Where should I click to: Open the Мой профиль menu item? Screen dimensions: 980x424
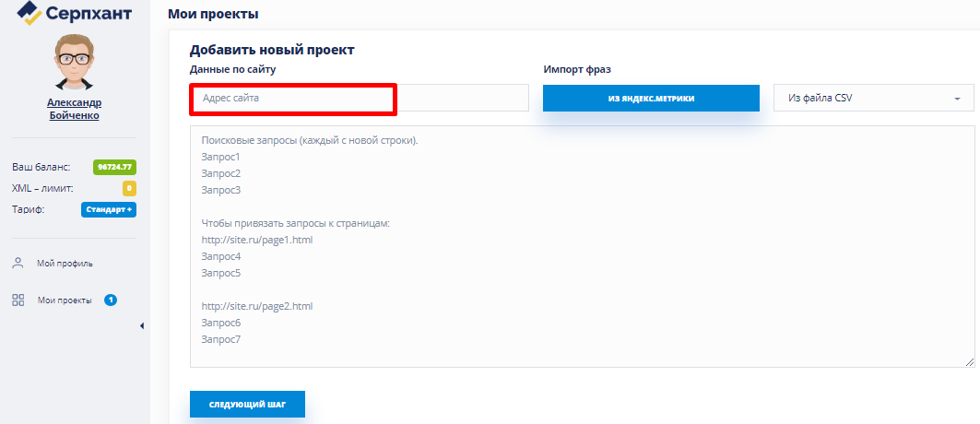pyautogui.click(x=65, y=264)
